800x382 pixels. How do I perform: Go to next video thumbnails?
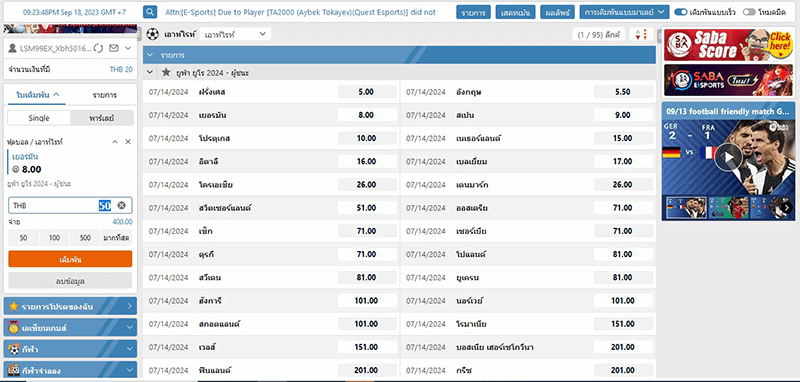tap(786, 208)
